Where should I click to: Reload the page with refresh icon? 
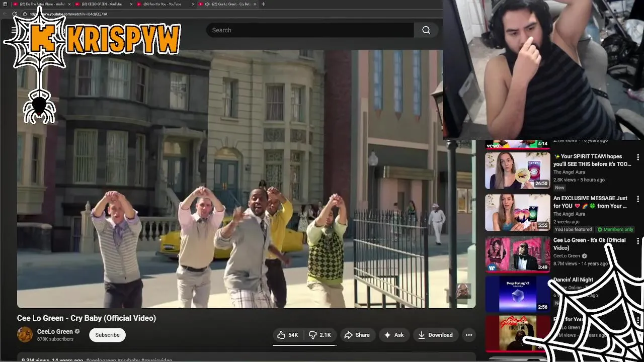pyautogui.click(x=15, y=14)
